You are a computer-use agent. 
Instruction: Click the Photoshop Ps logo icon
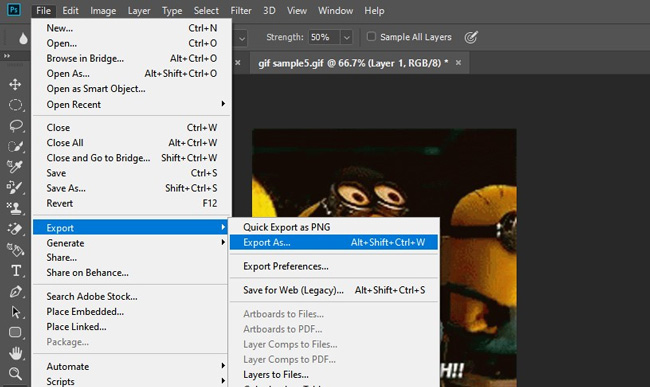[x=14, y=9]
